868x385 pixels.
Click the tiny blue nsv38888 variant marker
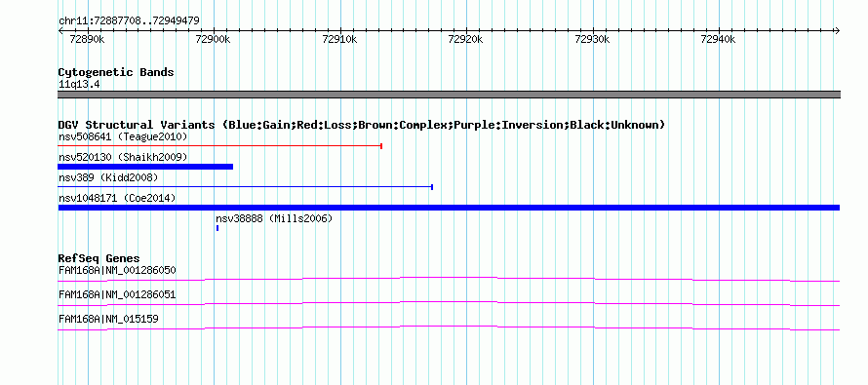[x=217, y=228]
